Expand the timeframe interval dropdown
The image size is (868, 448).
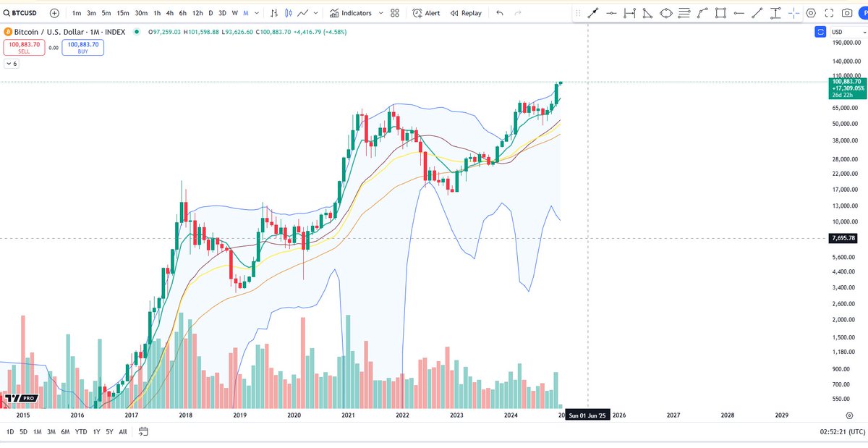(x=257, y=13)
